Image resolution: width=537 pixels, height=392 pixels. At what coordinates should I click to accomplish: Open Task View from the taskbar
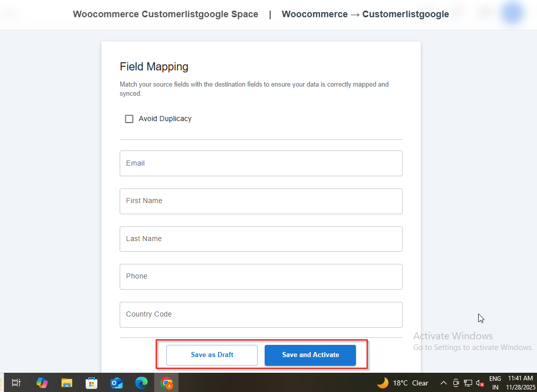pyautogui.click(x=16, y=383)
